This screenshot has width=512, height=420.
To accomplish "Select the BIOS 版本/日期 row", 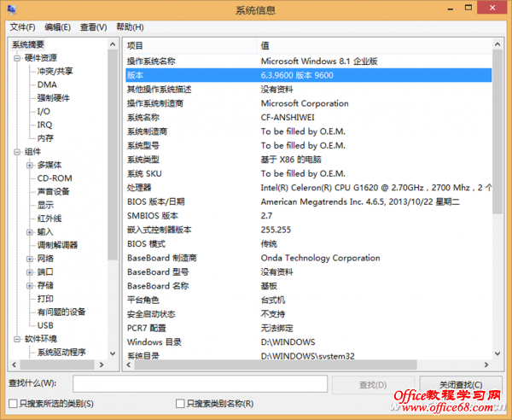I will [x=309, y=201].
